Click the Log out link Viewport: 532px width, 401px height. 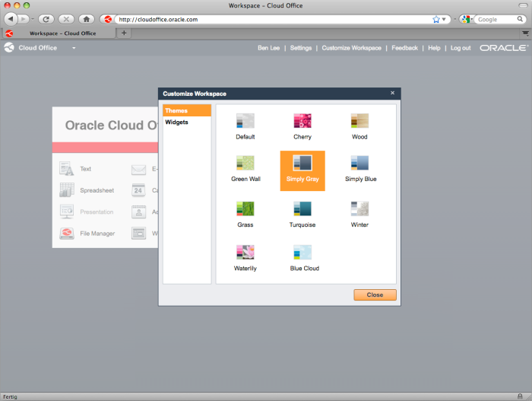461,48
